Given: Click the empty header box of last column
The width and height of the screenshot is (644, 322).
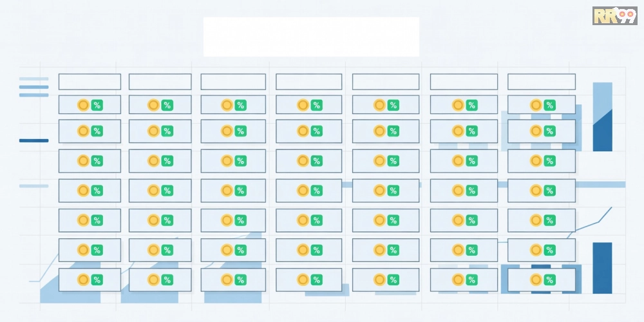Looking at the screenshot, I should [542, 82].
